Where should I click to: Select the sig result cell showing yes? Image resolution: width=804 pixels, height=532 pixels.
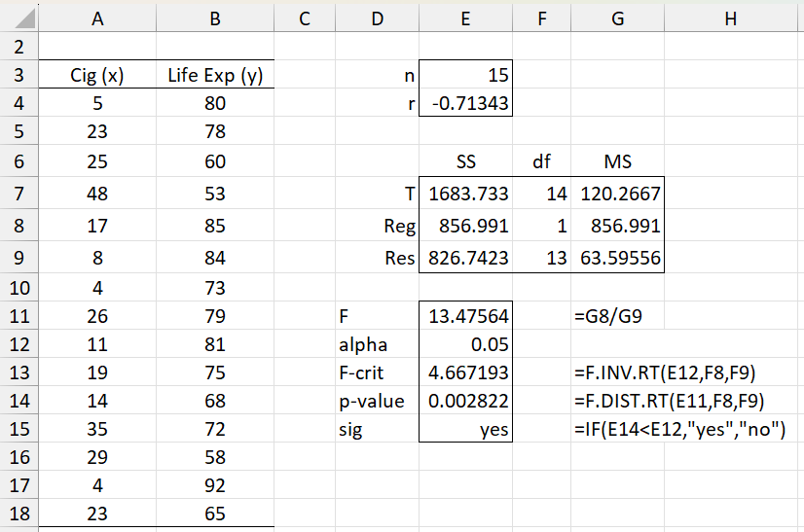tap(466, 429)
